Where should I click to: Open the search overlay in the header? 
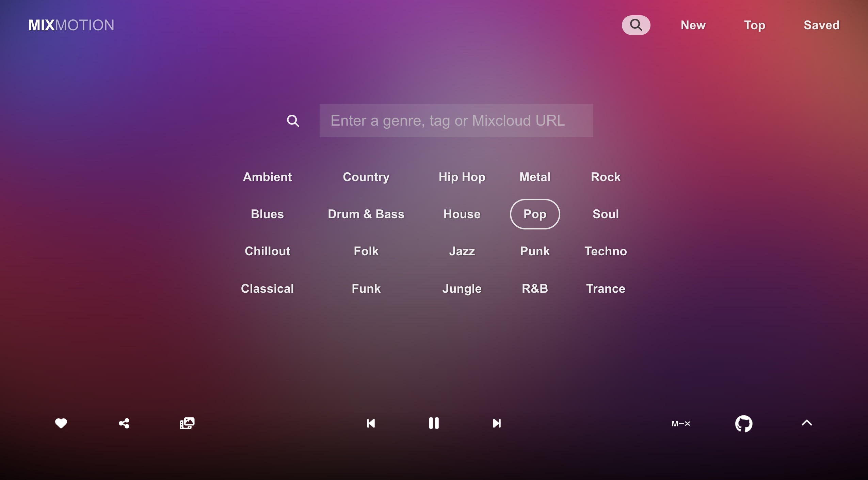point(636,25)
